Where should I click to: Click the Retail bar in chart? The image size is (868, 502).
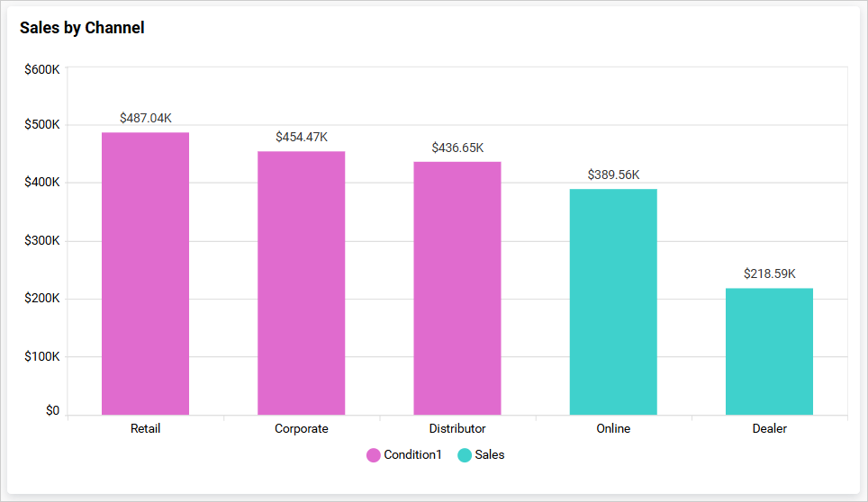(145, 273)
